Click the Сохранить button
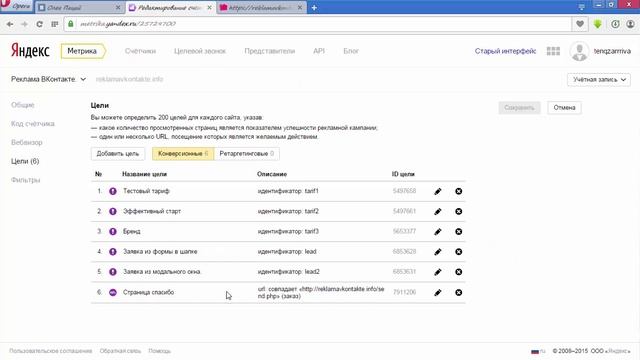Image resolution: width=640 pixels, height=360 pixels. tap(519, 108)
